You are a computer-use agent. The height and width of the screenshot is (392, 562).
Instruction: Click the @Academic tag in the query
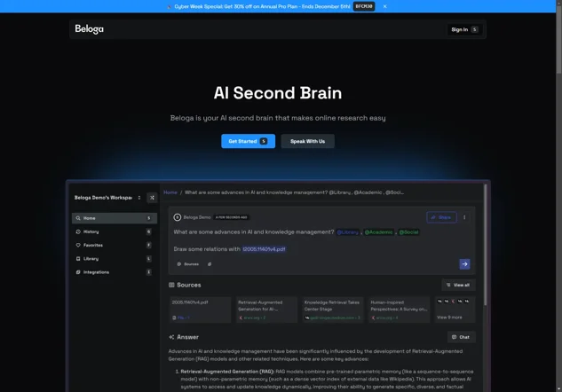tap(378, 232)
